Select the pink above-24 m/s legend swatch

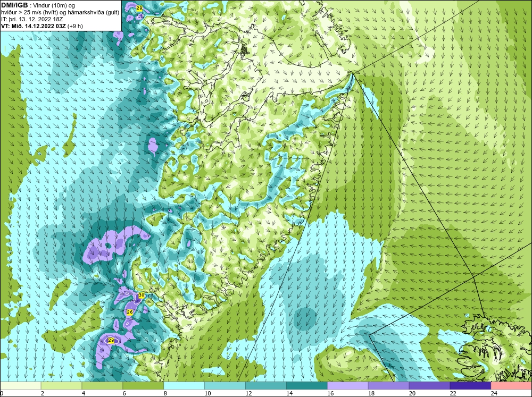[x=511, y=385]
